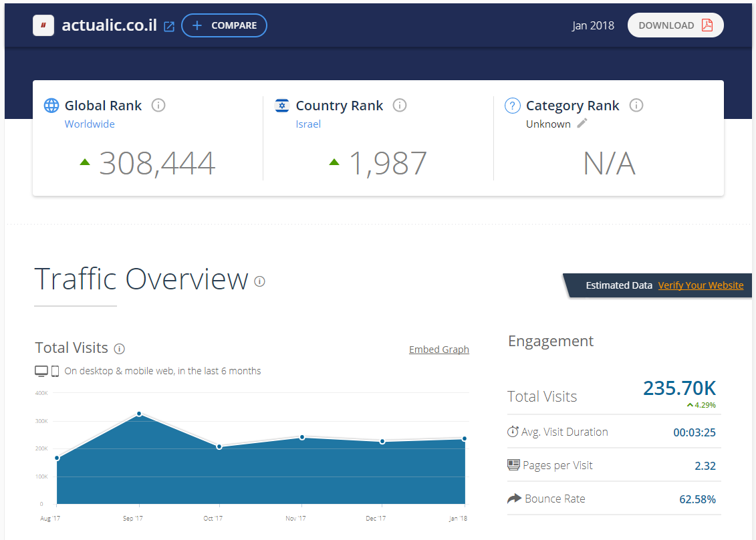Screen dimensions: 756x540
Task: Click the Aug '17 data point on chart
Action: [x=57, y=458]
